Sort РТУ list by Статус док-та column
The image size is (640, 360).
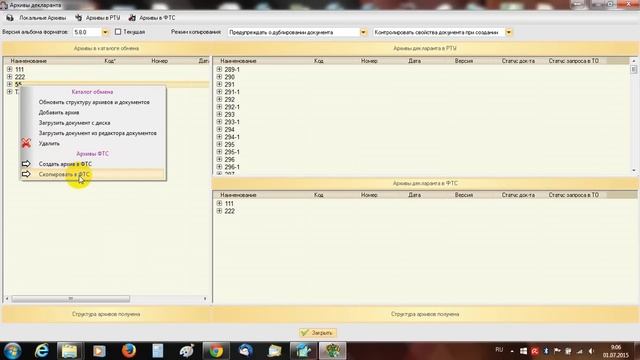518,61
